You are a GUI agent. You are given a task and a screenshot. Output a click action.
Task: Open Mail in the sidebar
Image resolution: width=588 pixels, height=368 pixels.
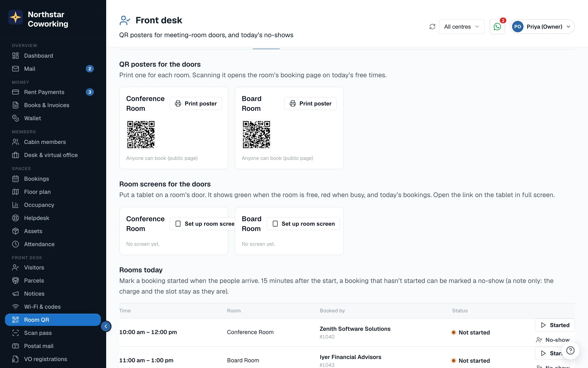click(x=53, y=69)
